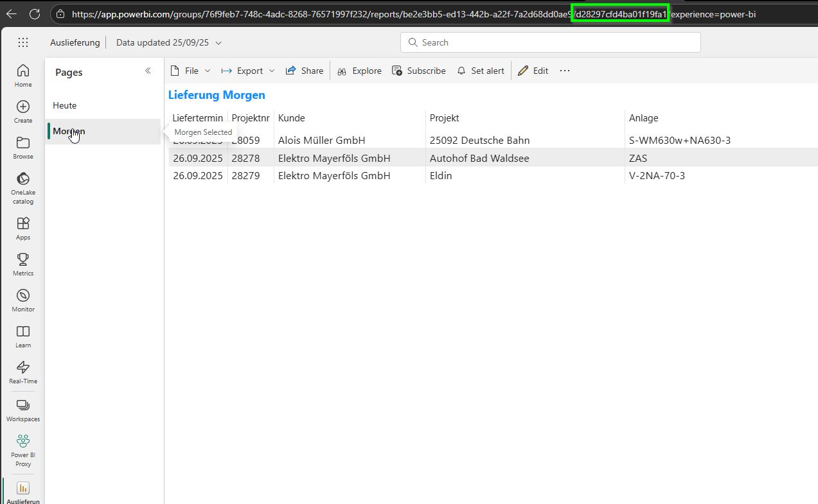This screenshot has height=504, width=818.
Task: Open Apps in the left sidebar
Action: (x=23, y=228)
